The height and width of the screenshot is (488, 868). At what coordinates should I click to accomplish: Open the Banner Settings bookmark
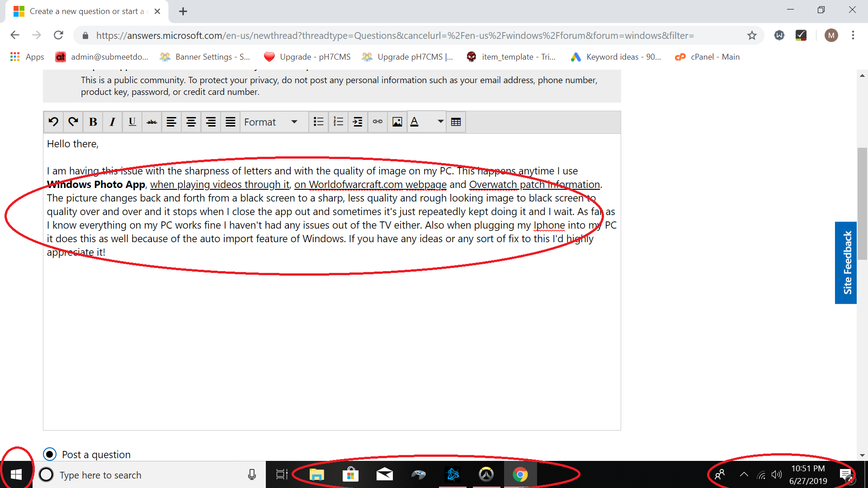click(205, 57)
